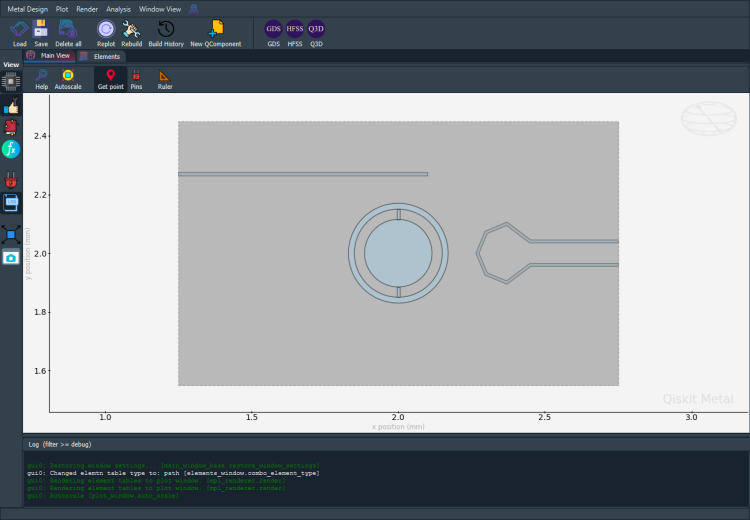Image resolution: width=750 pixels, height=520 pixels.
Task: Click the Help magnifier icon in plot toolbar
Action: pos(42,79)
